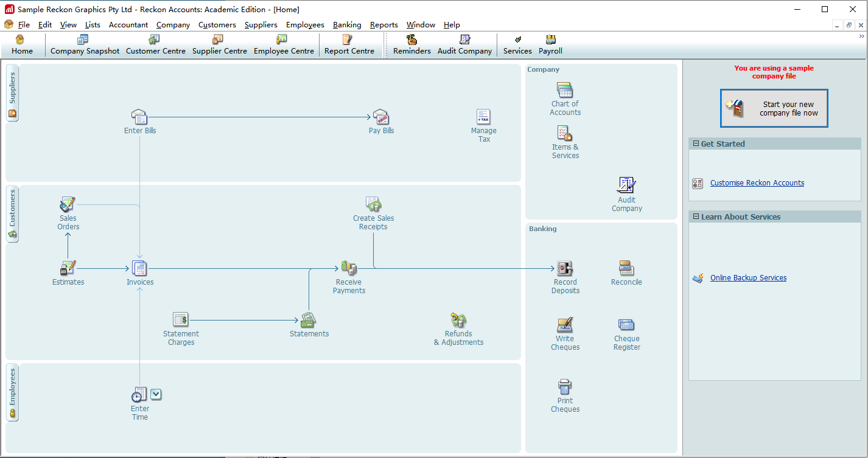
Task: Open the Help menu
Action: click(x=452, y=25)
